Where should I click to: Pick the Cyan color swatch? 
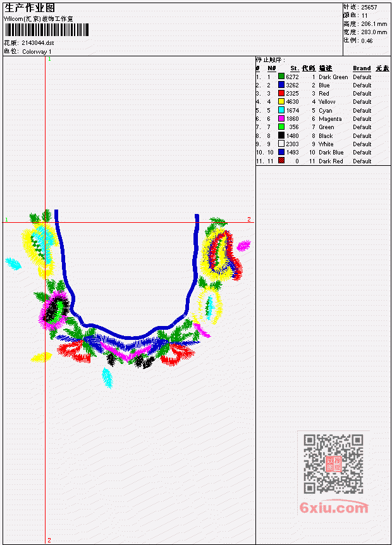pos(281,110)
